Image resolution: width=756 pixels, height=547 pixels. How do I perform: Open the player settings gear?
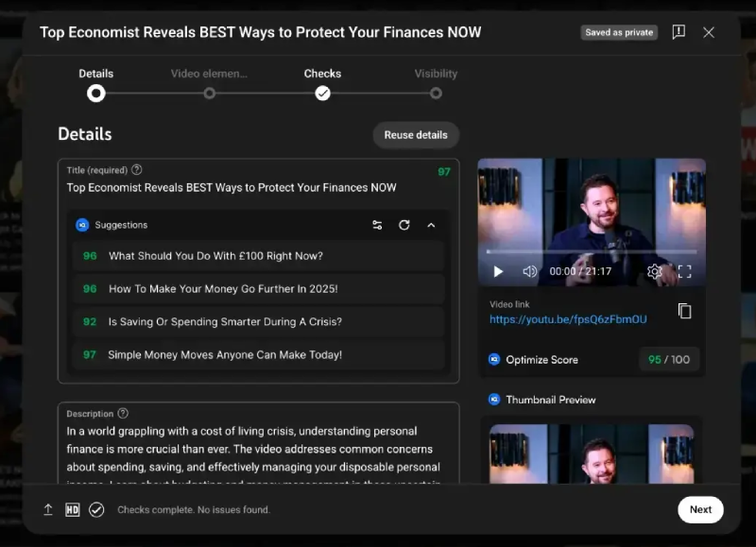[655, 271]
